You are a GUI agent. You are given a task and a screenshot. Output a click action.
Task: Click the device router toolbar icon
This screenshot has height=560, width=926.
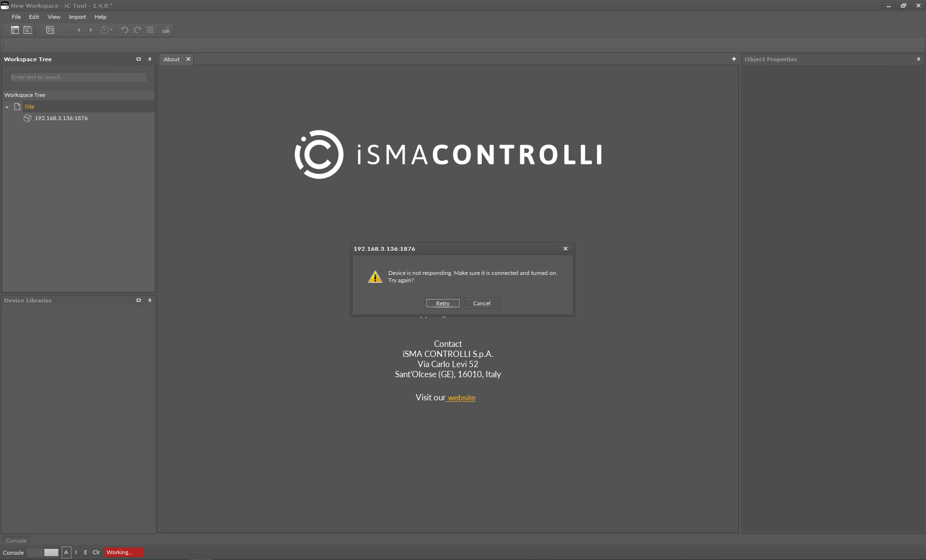click(x=165, y=30)
